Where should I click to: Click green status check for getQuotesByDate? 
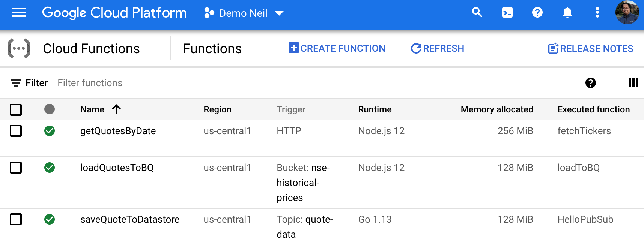coord(50,131)
